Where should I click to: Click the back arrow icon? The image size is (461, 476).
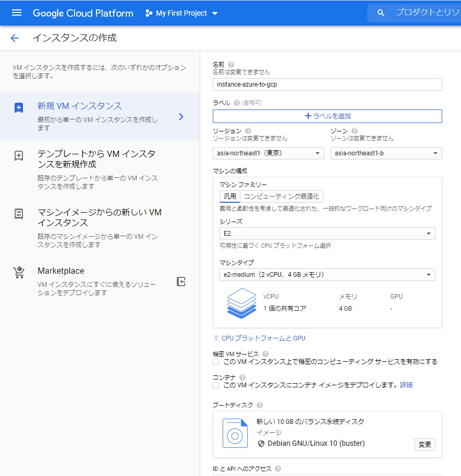pos(15,38)
